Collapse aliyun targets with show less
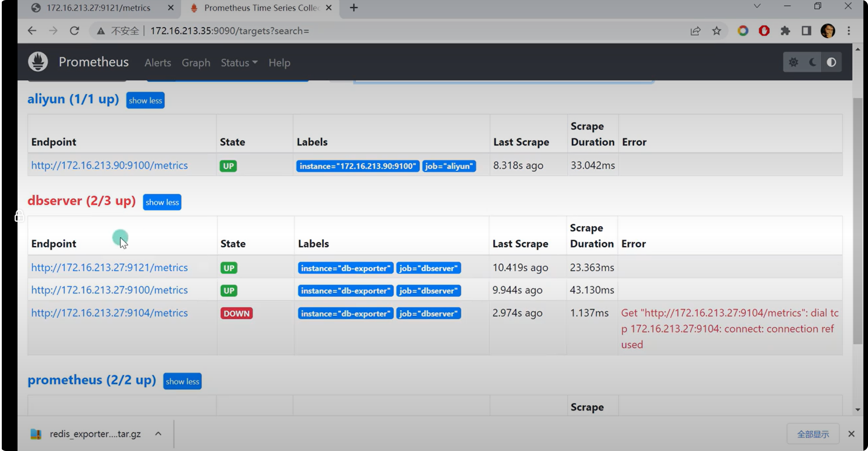The height and width of the screenshot is (451, 868). 145,100
